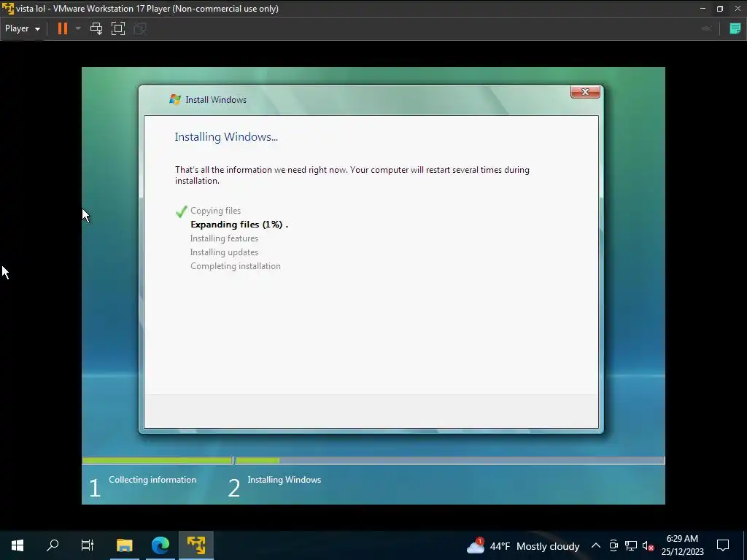Click the VMware Player taskbar icon
747x560 pixels.
[x=196, y=545]
